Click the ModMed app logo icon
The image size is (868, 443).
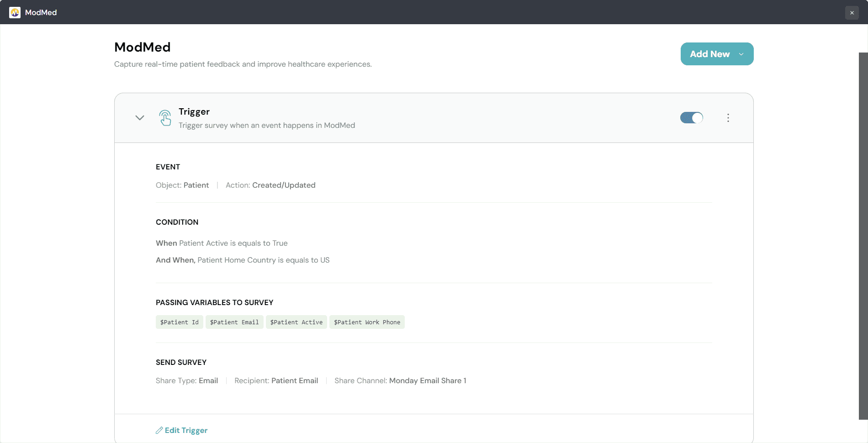pyautogui.click(x=15, y=12)
